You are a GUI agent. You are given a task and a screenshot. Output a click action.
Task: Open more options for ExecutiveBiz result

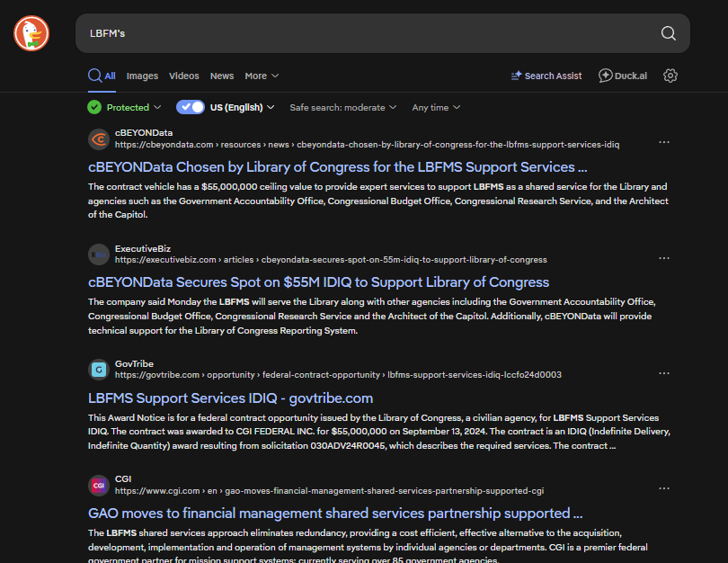(x=664, y=258)
